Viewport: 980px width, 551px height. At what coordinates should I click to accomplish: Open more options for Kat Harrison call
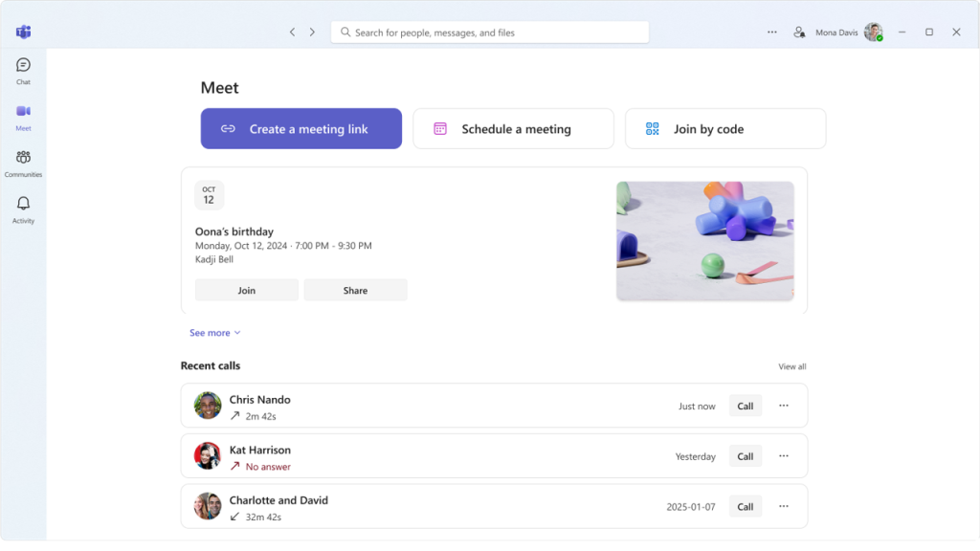pyautogui.click(x=784, y=456)
